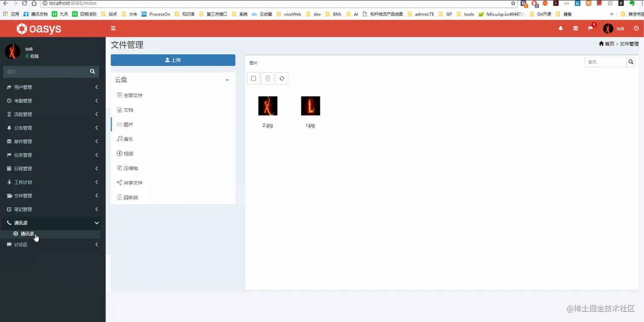Click the l.jpg file name
The height and width of the screenshot is (322, 644).
pyautogui.click(x=310, y=126)
